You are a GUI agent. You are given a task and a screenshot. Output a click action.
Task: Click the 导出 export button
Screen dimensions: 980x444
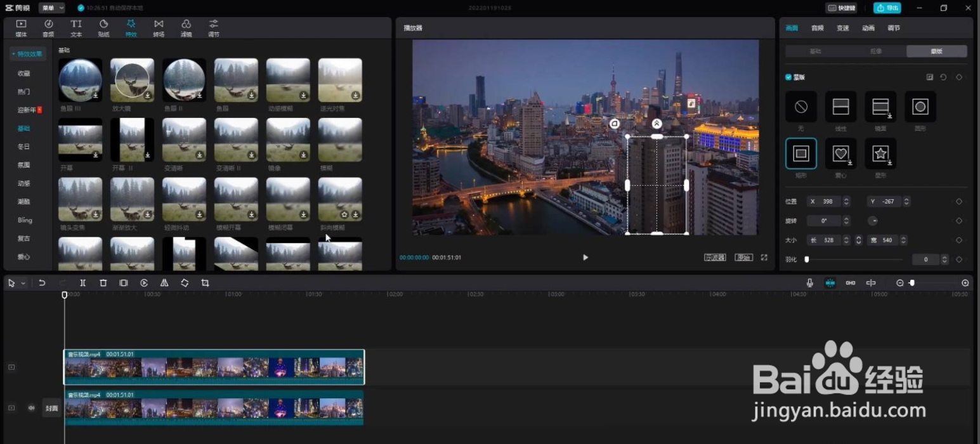click(887, 8)
